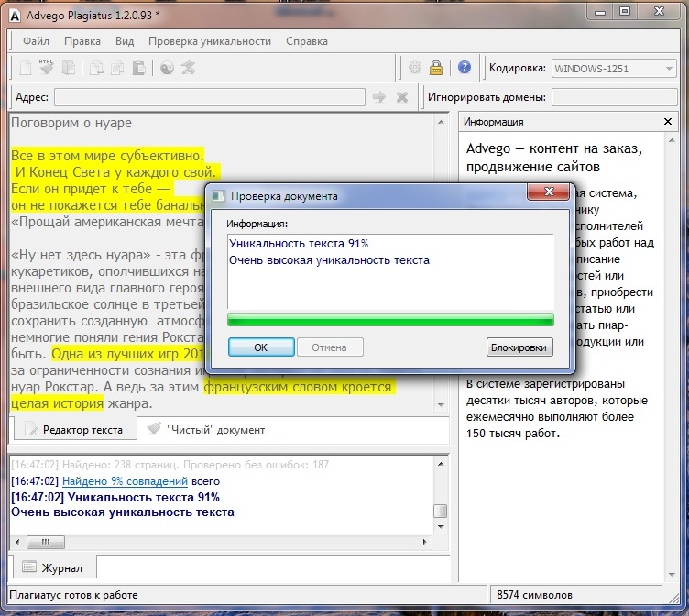Click the stop X icon beside the address bar
Image resolution: width=689 pixels, height=616 pixels.
[x=401, y=97]
